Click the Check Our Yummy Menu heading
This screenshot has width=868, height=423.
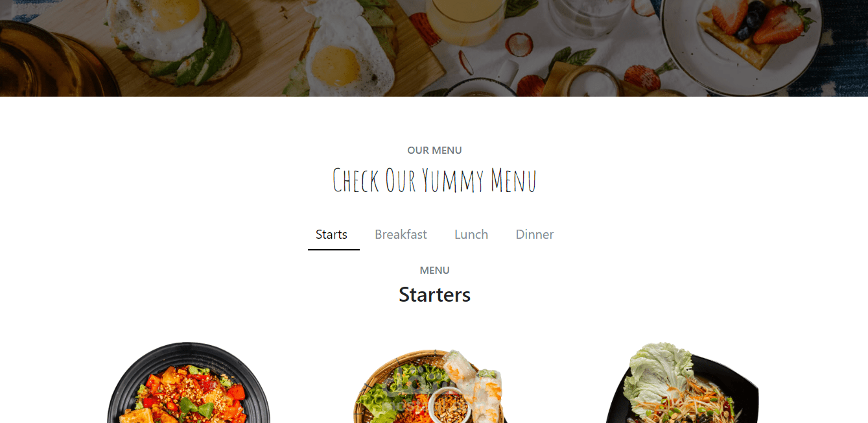point(434,180)
